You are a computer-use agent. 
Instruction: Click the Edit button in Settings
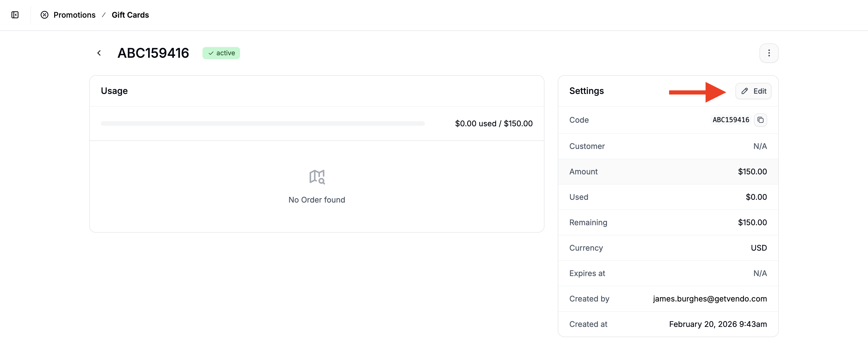tap(753, 91)
